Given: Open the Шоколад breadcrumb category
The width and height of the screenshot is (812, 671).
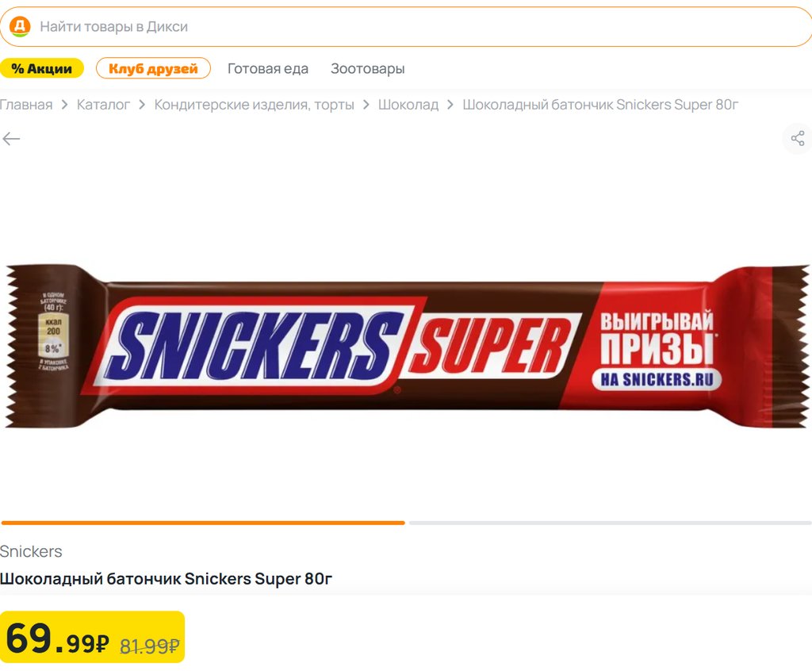Looking at the screenshot, I should point(408,105).
